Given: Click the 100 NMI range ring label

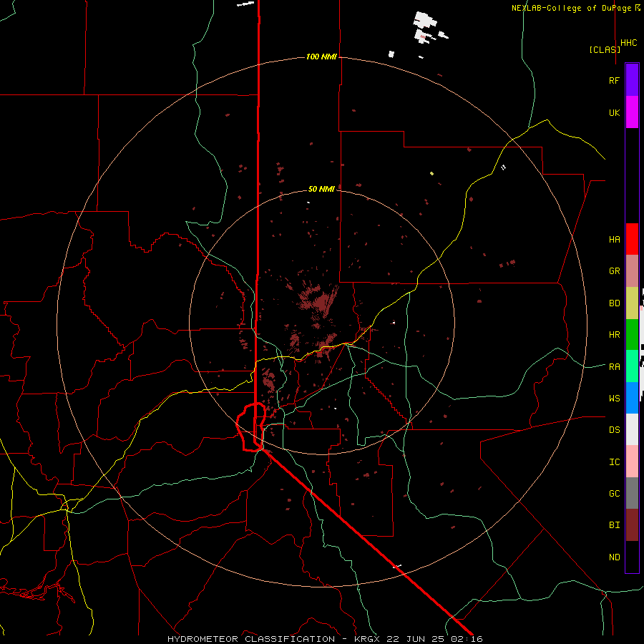Looking at the screenshot, I should 321,57.
